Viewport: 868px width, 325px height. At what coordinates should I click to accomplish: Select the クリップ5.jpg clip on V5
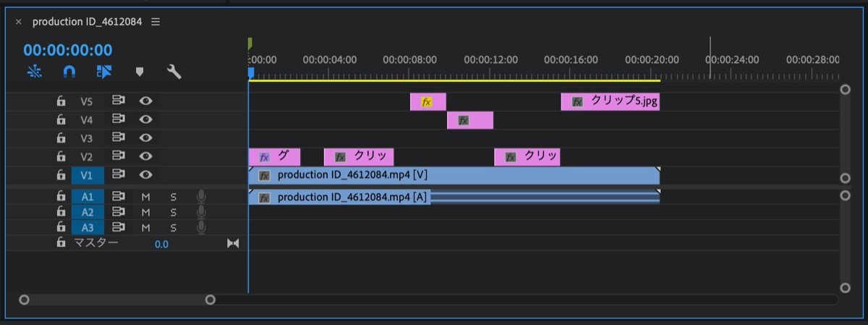pyautogui.click(x=610, y=102)
